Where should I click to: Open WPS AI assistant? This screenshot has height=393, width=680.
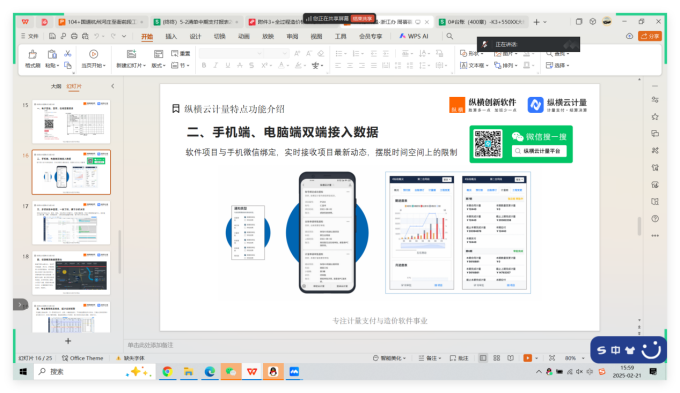tap(414, 36)
